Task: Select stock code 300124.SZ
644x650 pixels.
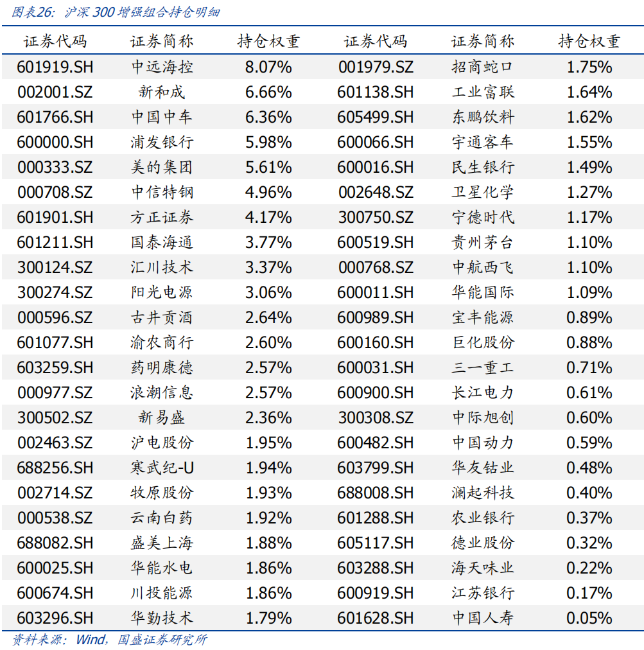Action: coord(55,267)
